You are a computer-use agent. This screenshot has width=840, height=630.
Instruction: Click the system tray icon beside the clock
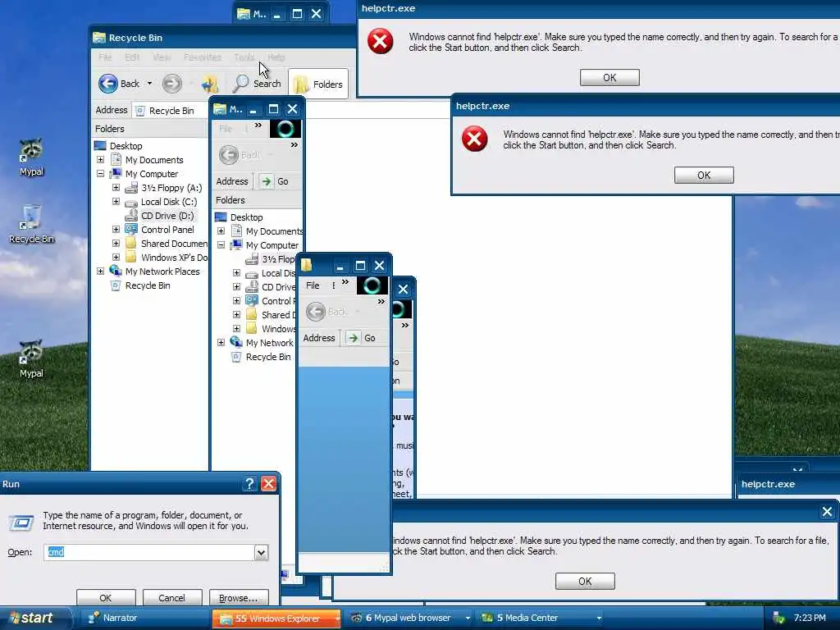coord(778,618)
